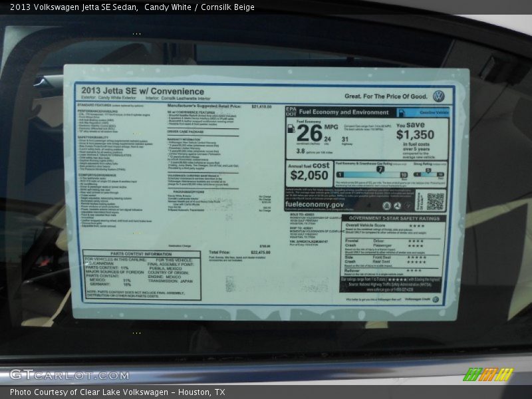Click the EPA DOT badge
Screen dimensions: 532x399
[291, 112]
